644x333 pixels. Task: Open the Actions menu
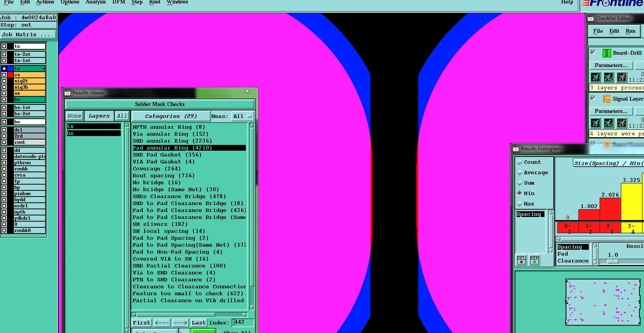click(x=45, y=2)
